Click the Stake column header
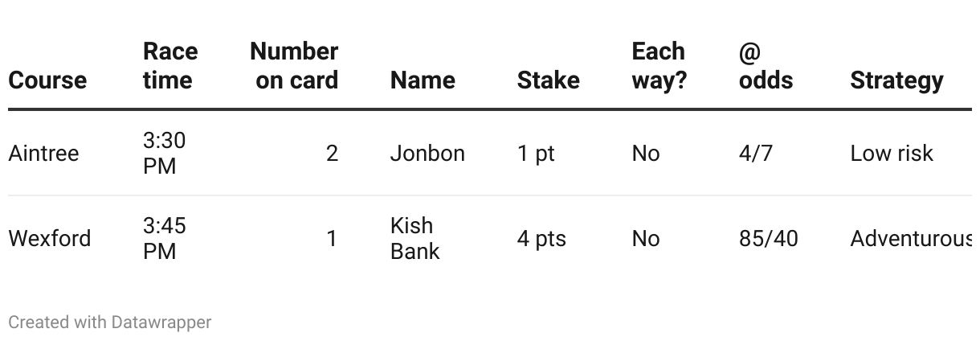 pos(549,80)
